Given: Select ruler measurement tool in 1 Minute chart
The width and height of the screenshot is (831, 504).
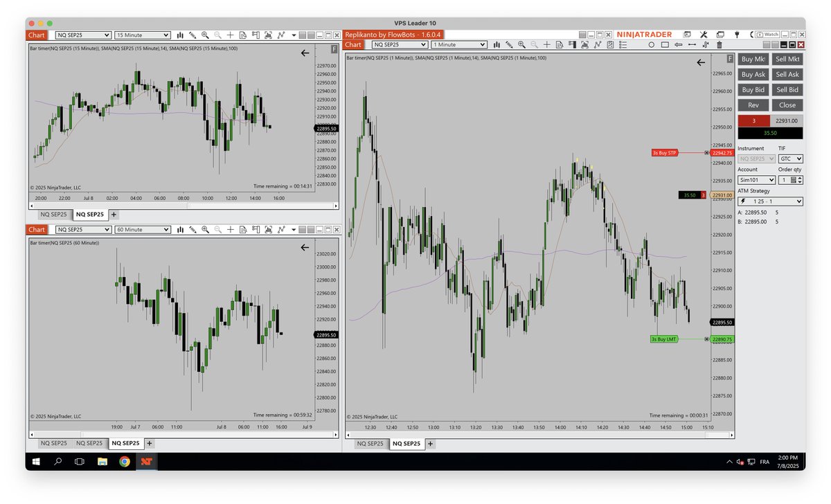Looking at the screenshot, I should coord(692,44).
